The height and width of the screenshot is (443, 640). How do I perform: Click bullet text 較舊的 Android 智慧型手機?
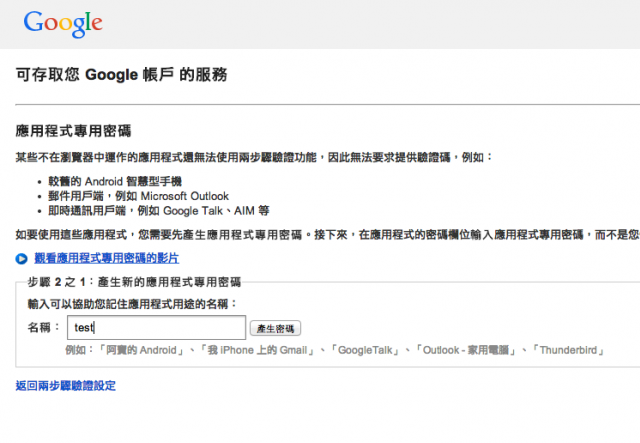(x=115, y=181)
